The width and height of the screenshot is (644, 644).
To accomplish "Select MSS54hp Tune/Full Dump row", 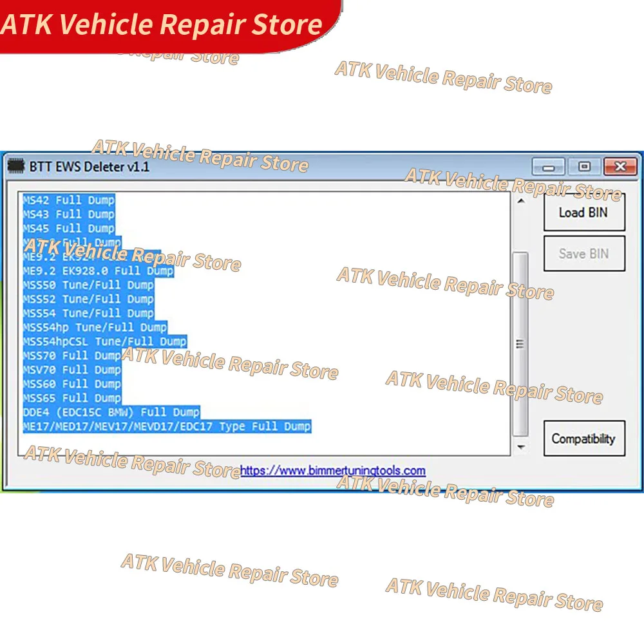I will coord(95,327).
